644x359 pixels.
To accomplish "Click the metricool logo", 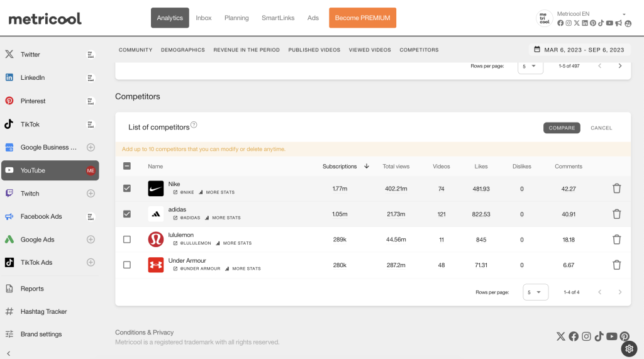I will [x=45, y=18].
